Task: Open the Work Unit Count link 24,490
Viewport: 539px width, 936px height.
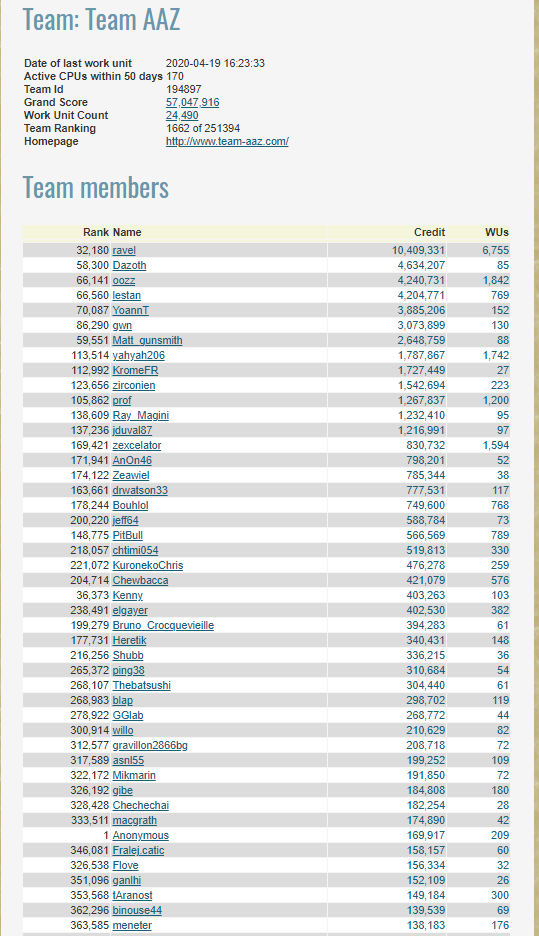Action: pyautogui.click(x=182, y=115)
